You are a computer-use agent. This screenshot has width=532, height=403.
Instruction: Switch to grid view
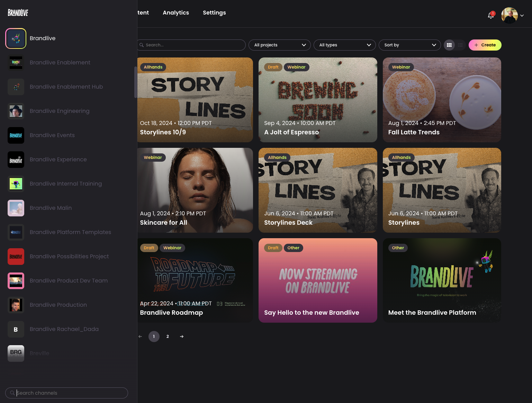449,45
